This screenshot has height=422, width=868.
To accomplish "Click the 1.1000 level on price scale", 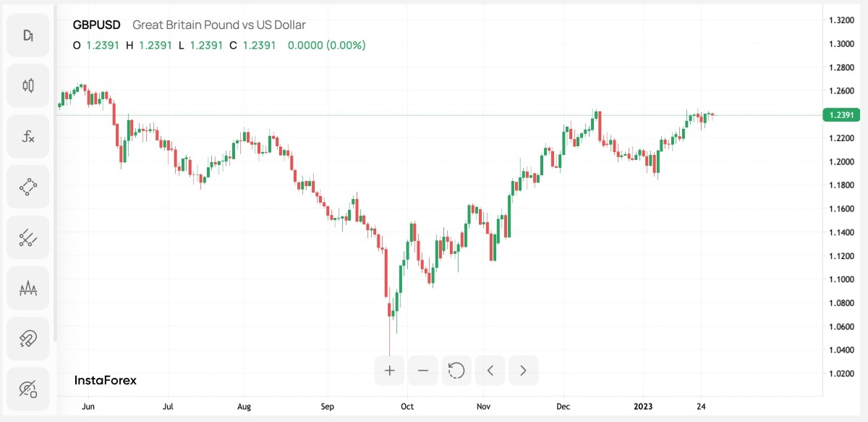I will (x=840, y=279).
